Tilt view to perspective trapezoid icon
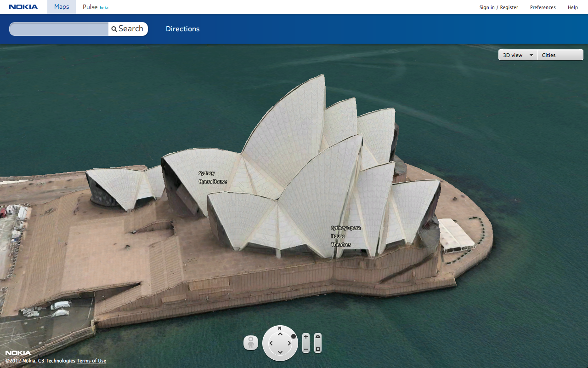Screen dimensions: 588x368 tap(318, 337)
